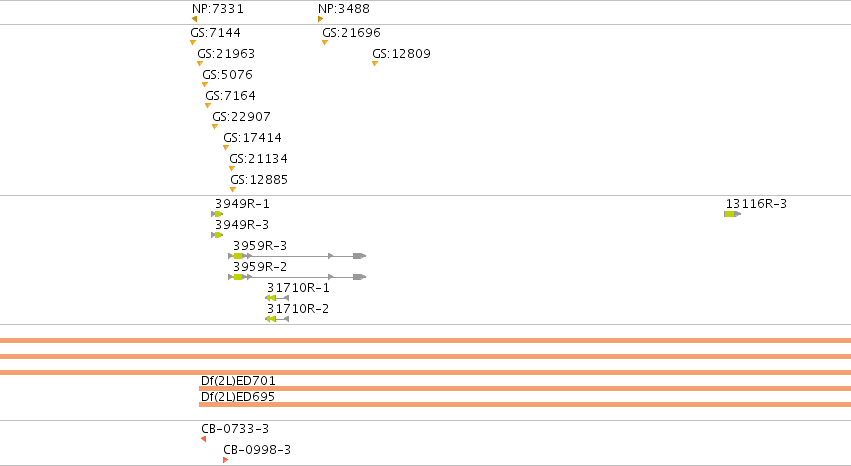This screenshot has width=851, height=466.
Task: Select the 13116R-3 label
Action: point(756,204)
